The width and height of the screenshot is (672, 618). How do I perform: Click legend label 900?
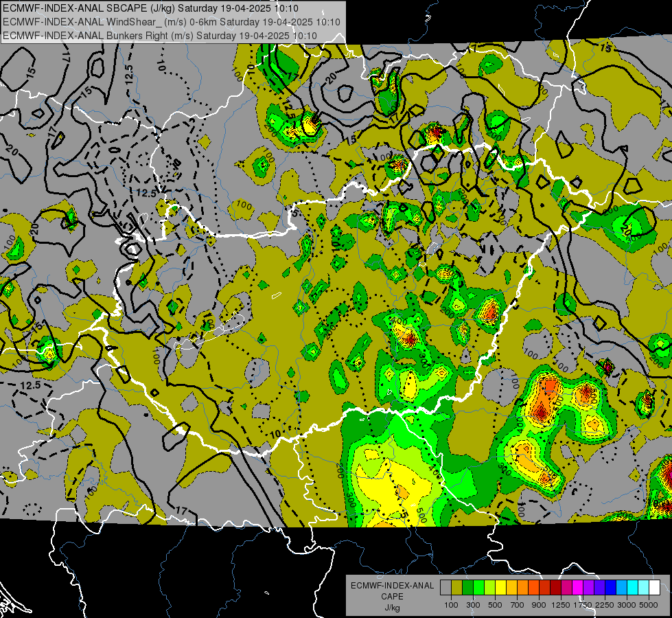(539, 605)
